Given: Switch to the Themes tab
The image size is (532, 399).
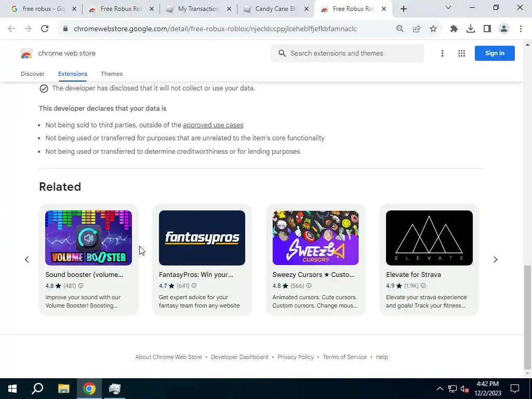Looking at the screenshot, I should pyautogui.click(x=112, y=74).
